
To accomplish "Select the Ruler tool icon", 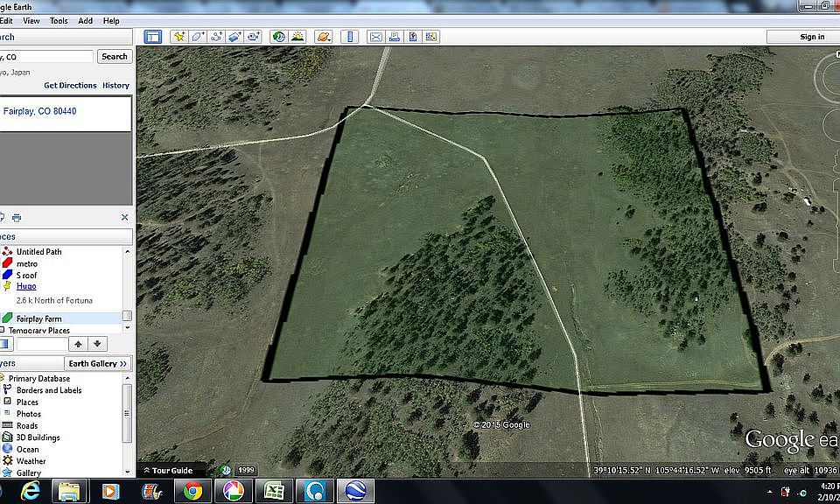I will 349,37.
